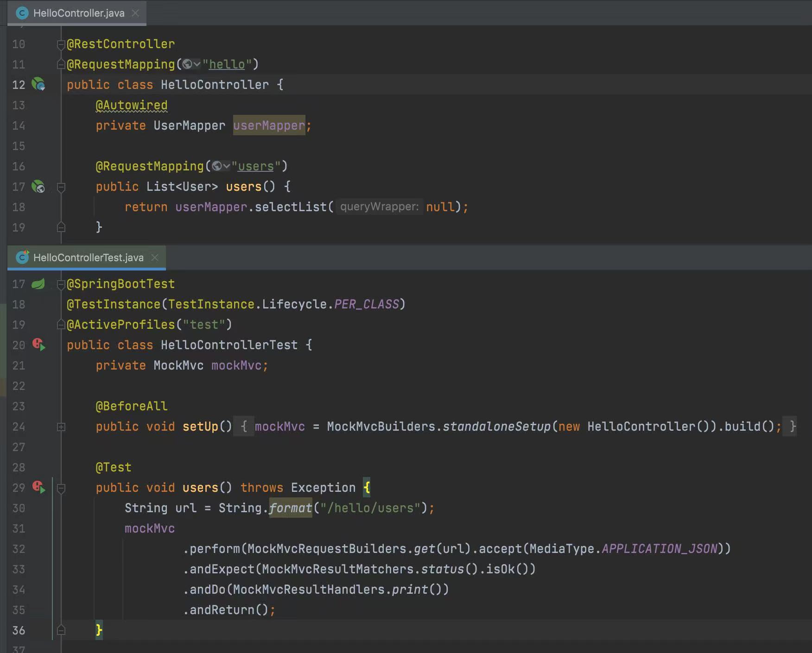Click line number 12 in HelloController gutter
Screen dimensions: 812x653
[x=19, y=85]
